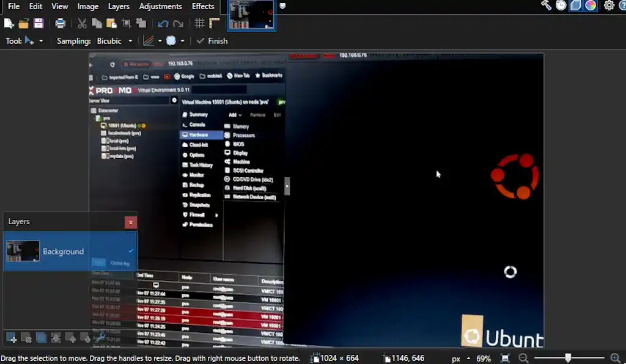This screenshot has height=364, width=626.
Task: Open the Adjustments menu
Action: 160,6
